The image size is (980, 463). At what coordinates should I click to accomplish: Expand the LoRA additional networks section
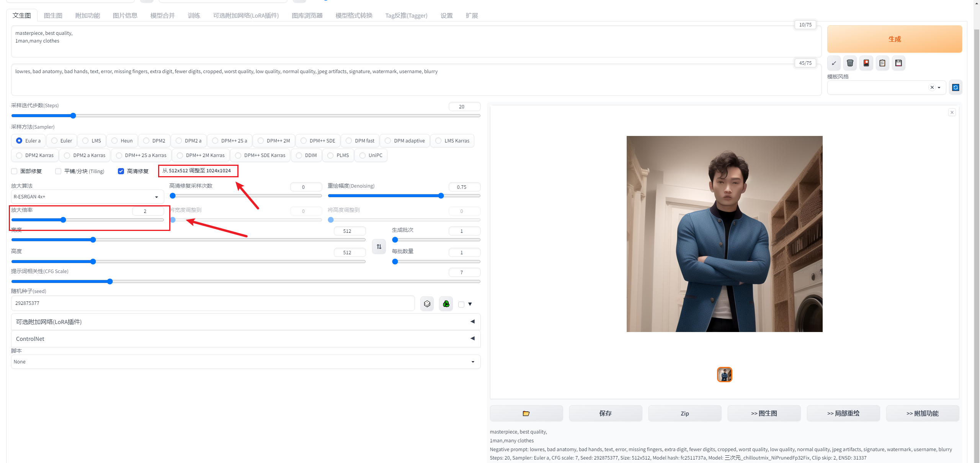(x=245, y=322)
